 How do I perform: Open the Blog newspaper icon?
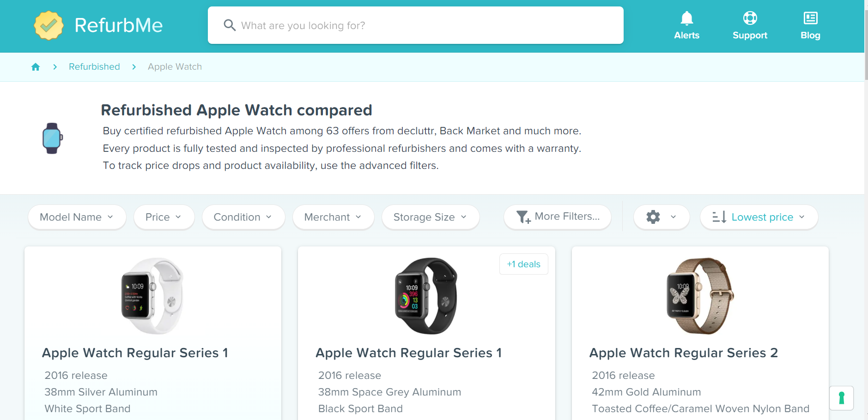[810, 18]
